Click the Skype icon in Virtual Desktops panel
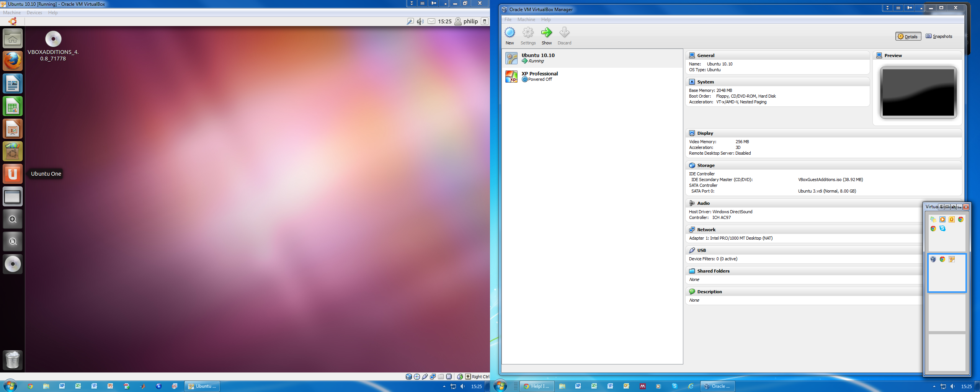 coord(942,229)
